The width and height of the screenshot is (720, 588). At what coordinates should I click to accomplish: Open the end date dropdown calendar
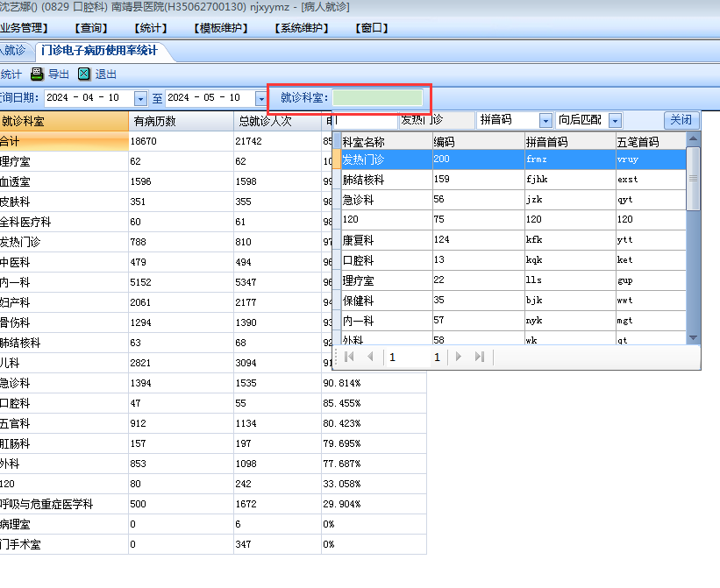[260, 98]
